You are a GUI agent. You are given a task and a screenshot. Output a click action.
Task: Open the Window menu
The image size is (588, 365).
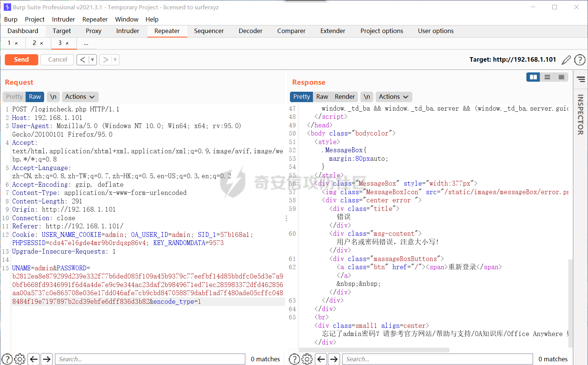pos(127,19)
